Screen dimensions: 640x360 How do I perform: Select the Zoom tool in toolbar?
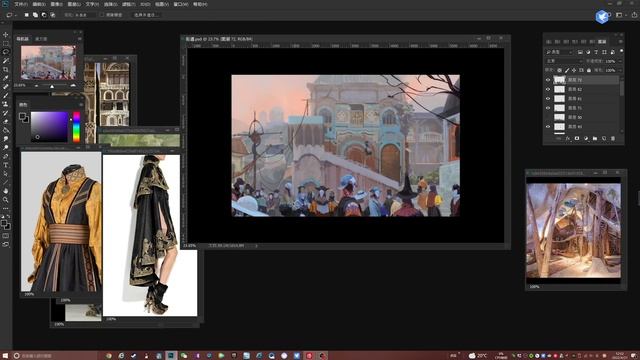point(6,200)
